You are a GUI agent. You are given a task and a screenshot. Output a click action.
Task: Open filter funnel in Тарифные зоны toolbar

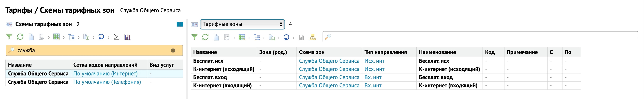tap(194, 37)
